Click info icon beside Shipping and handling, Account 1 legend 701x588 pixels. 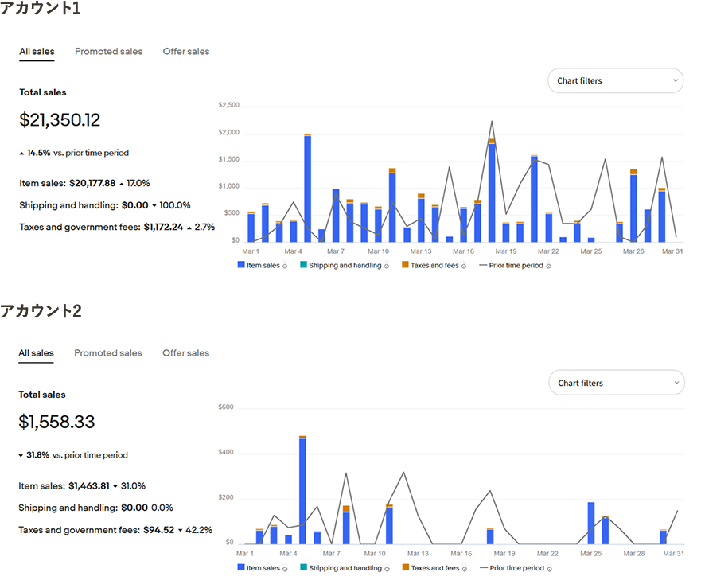387,267
